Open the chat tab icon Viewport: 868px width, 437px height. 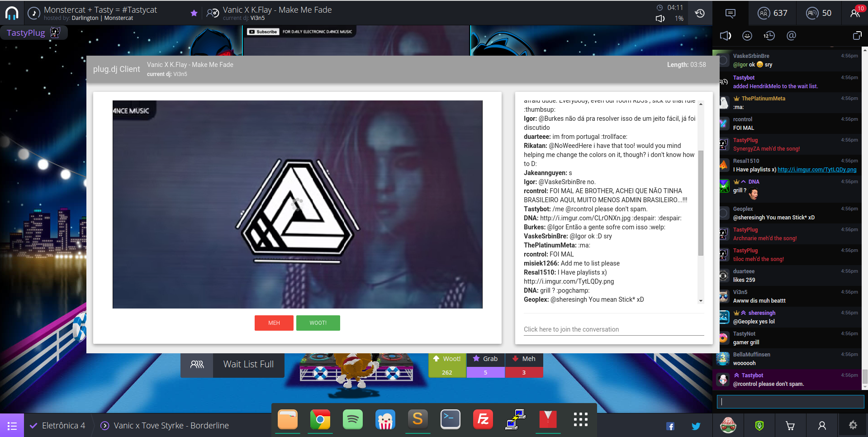pyautogui.click(x=730, y=13)
